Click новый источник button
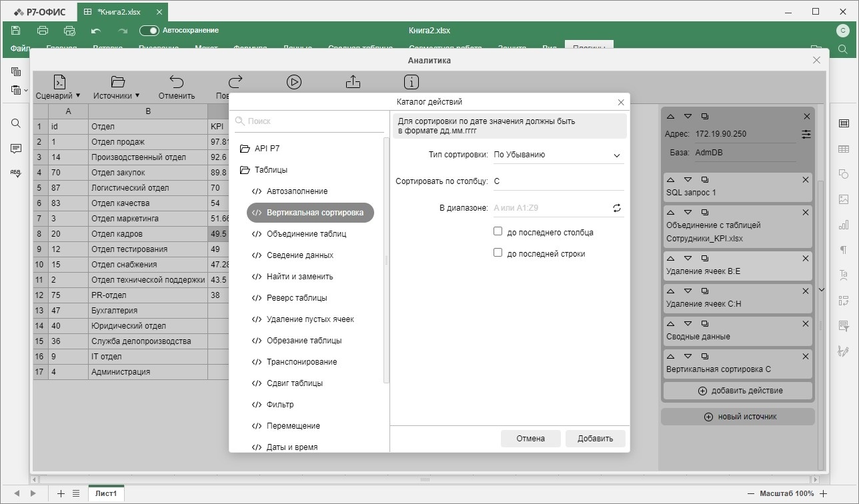This screenshot has height=504, width=859. pyautogui.click(x=738, y=417)
